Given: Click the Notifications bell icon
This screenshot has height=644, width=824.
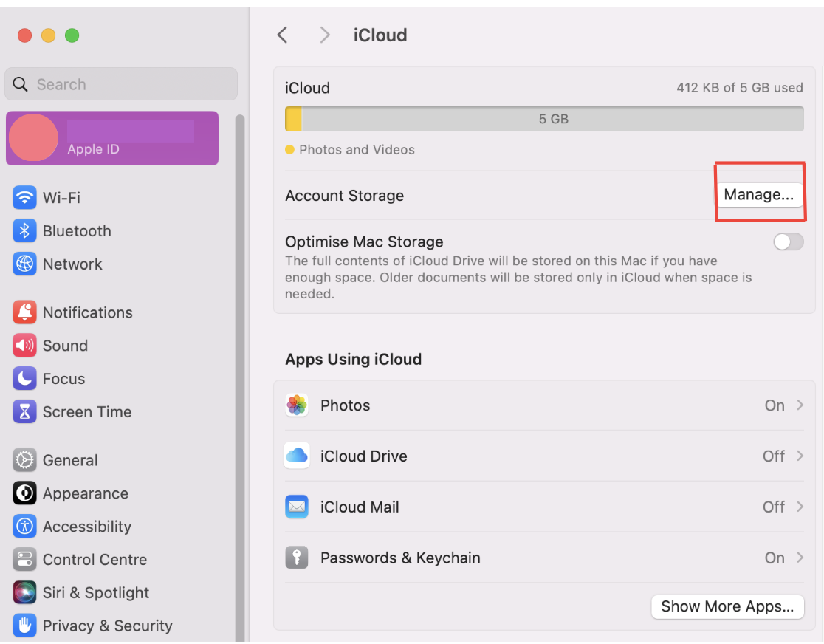Looking at the screenshot, I should (x=24, y=312).
